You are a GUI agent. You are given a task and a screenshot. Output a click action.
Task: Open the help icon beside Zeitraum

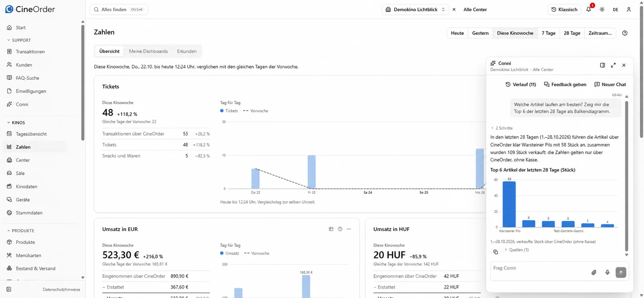click(x=625, y=33)
